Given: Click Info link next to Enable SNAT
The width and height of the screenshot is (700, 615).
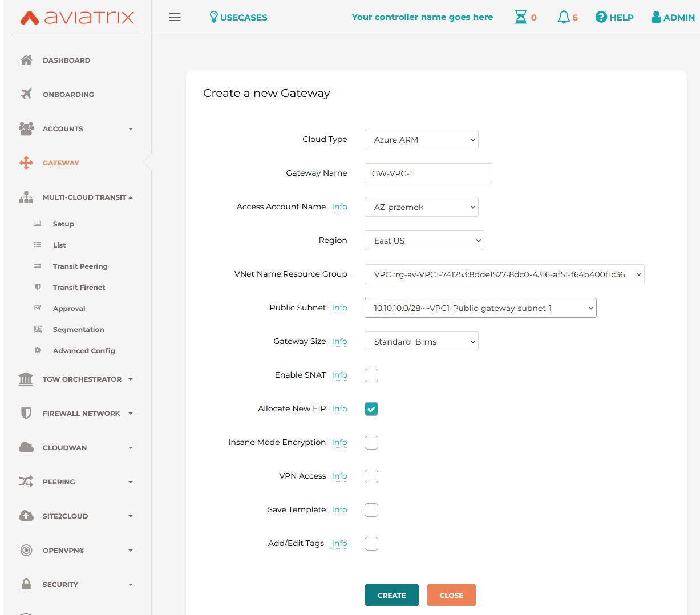Looking at the screenshot, I should (339, 375).
